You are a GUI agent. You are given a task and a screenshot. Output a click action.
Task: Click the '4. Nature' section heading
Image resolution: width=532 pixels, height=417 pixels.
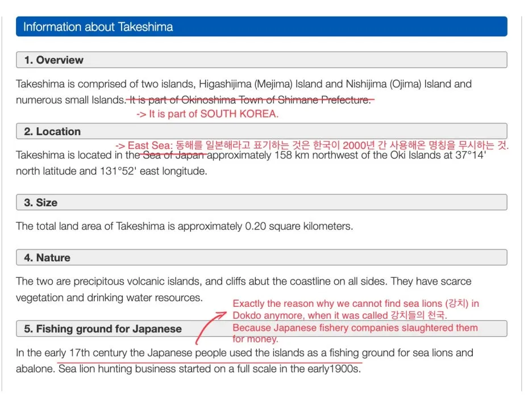tap(261, 257)
